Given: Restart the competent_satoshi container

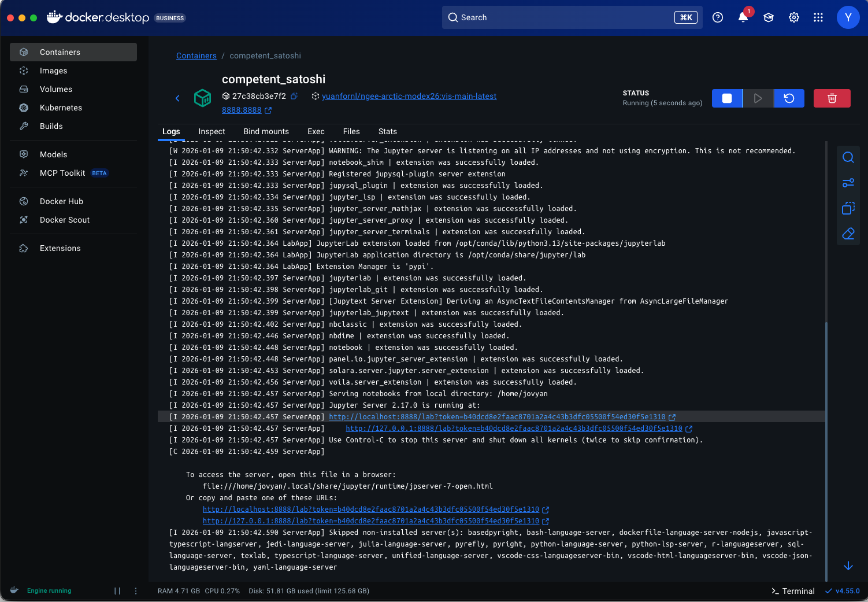Looking at the screenshot, I should pyautogui.click(x=789, y=98).
